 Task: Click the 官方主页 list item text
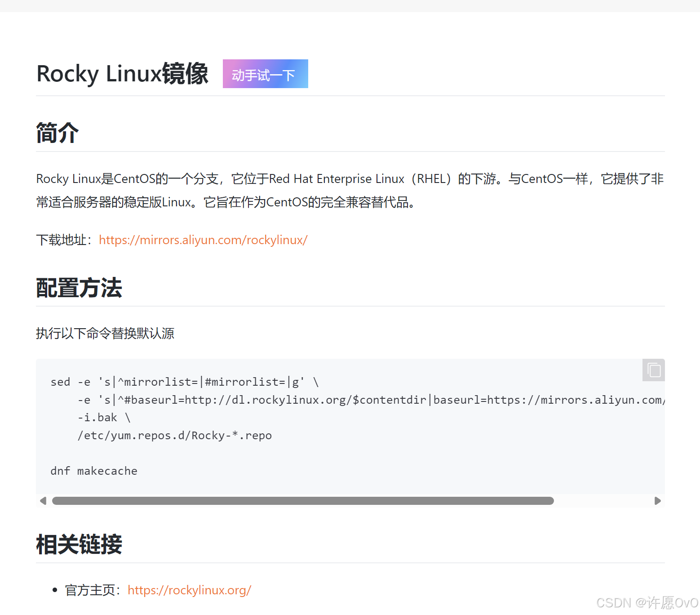point(91,590)
